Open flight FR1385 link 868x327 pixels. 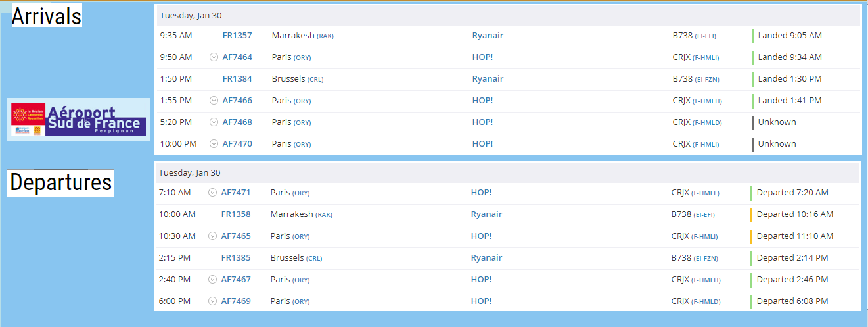pos(236,258)
